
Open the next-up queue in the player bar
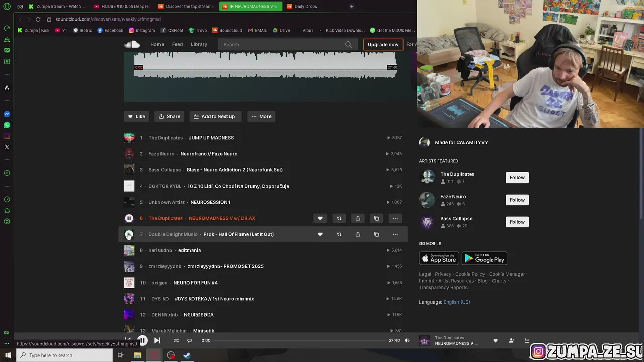tap(527, 340)
